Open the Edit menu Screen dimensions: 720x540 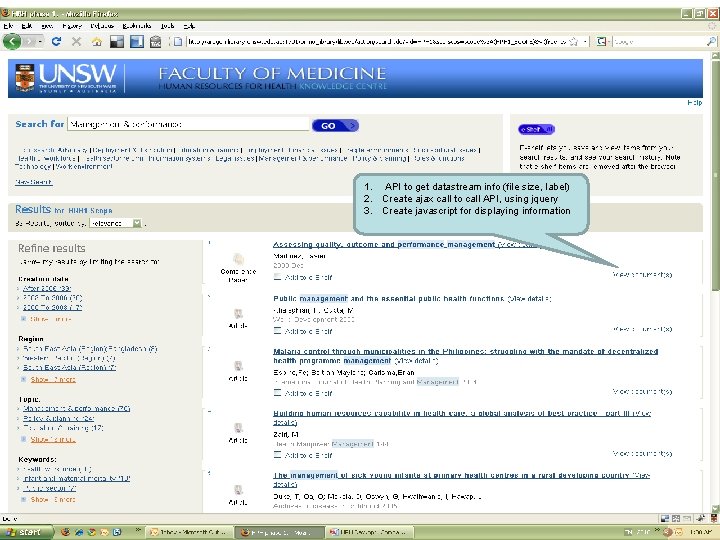pyautogui.click(x=27, y=26)
